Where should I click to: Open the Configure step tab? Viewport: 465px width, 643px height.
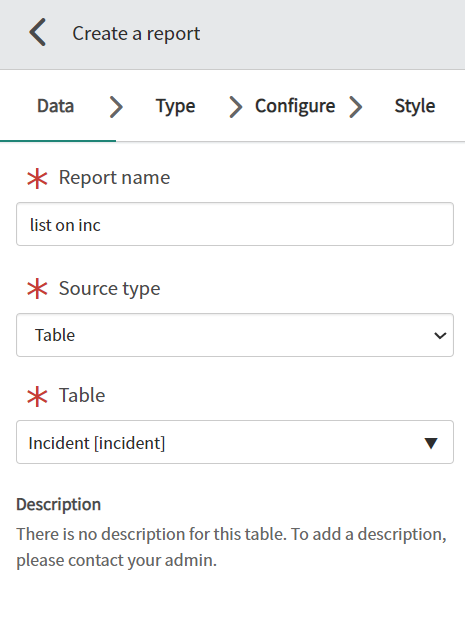pos(295,107)
